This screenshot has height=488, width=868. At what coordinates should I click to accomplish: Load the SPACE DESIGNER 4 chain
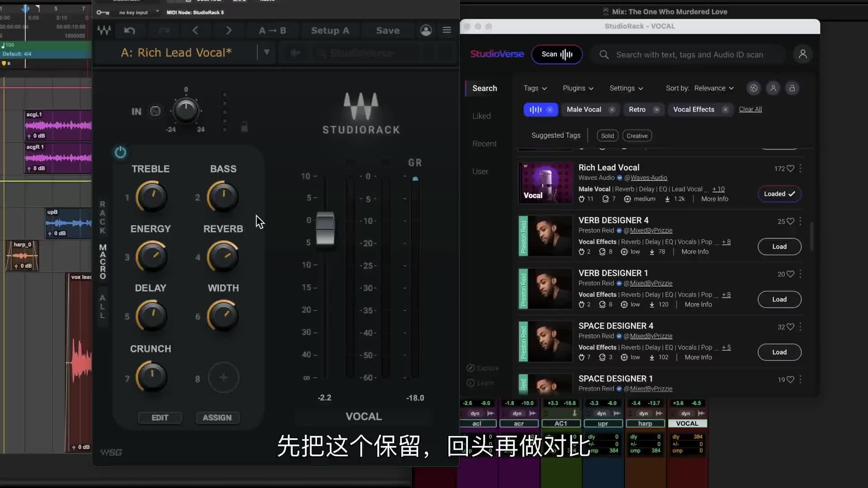point(779,352)
